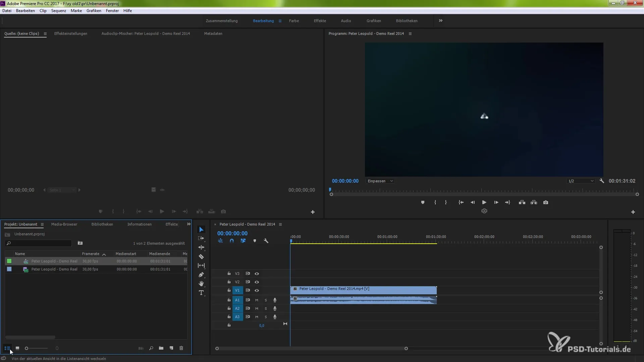
Task: Open Program monitor panel menu
Action: click(x=410, y=34)
